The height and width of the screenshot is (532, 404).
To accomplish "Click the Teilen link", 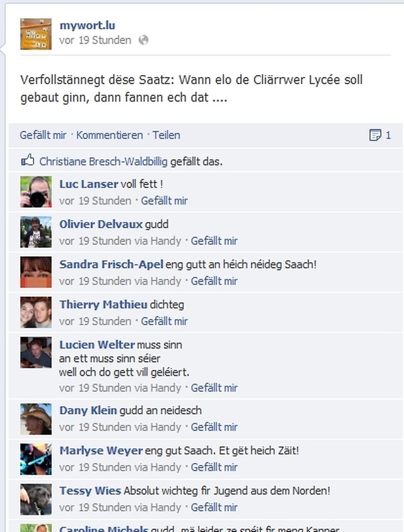I will coord(166,135).
